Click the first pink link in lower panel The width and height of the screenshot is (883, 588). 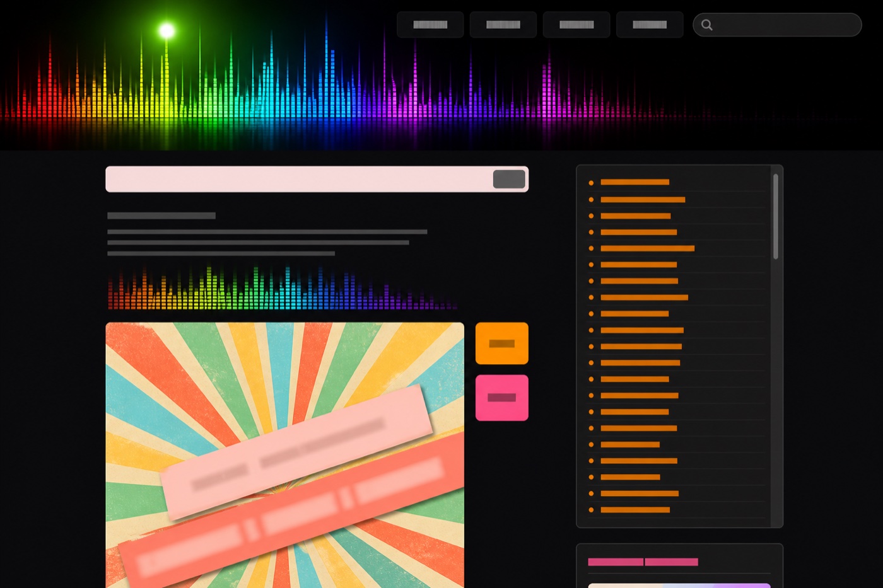(616, 562)
